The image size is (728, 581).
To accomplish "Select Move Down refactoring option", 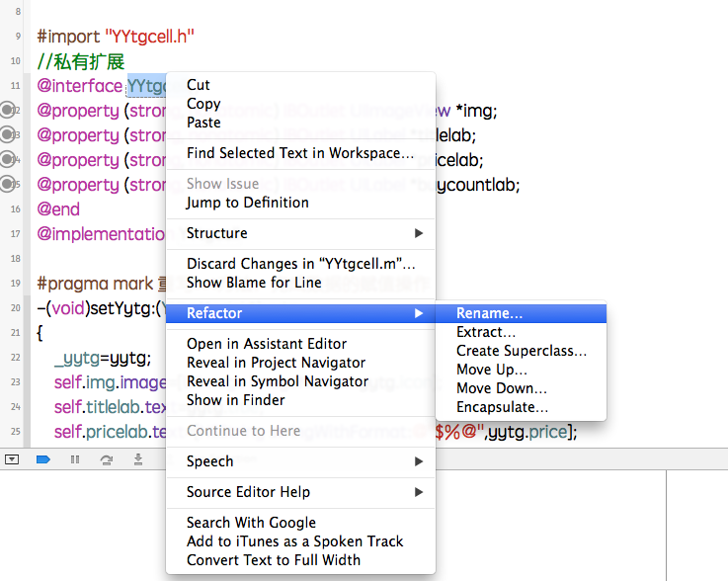I will (x=521, y=388).
